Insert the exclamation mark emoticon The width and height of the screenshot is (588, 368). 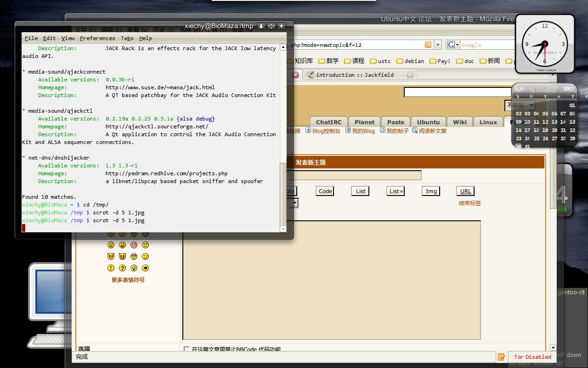(x=111, y=268)
